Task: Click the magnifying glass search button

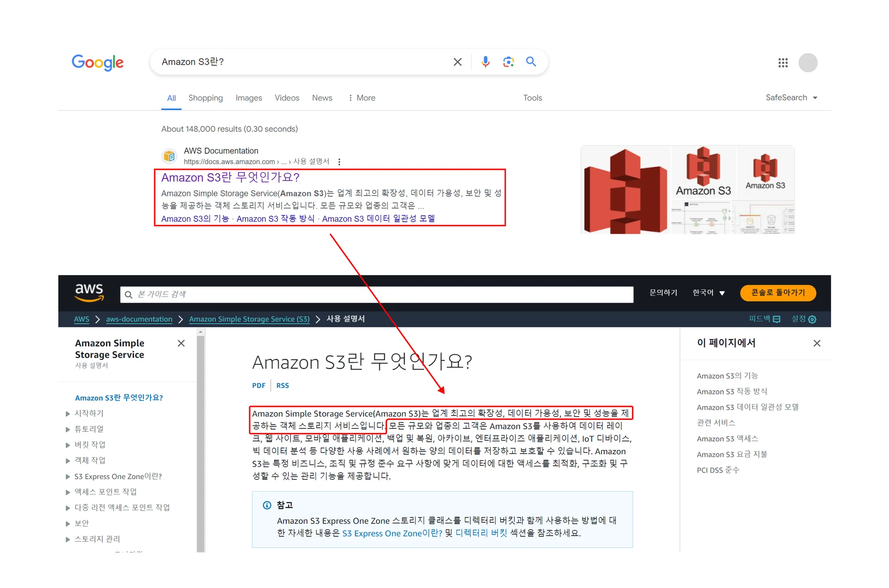Action: coord(531,62)
